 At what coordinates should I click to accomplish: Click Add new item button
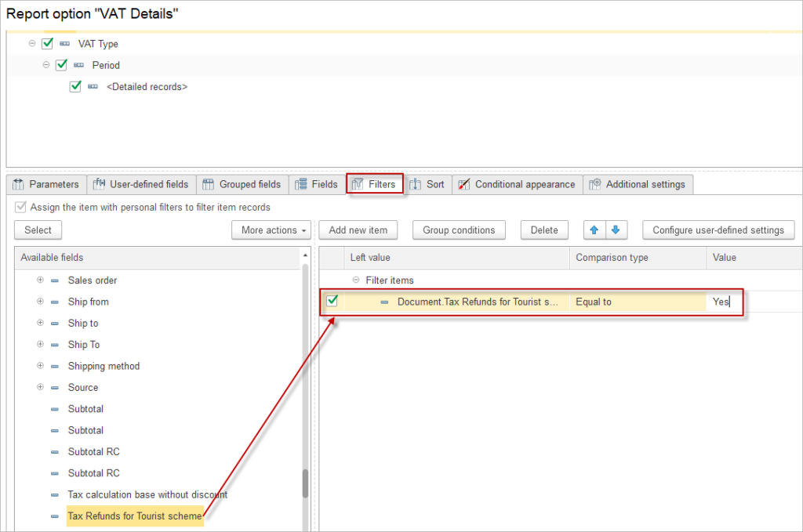point(358,230)
